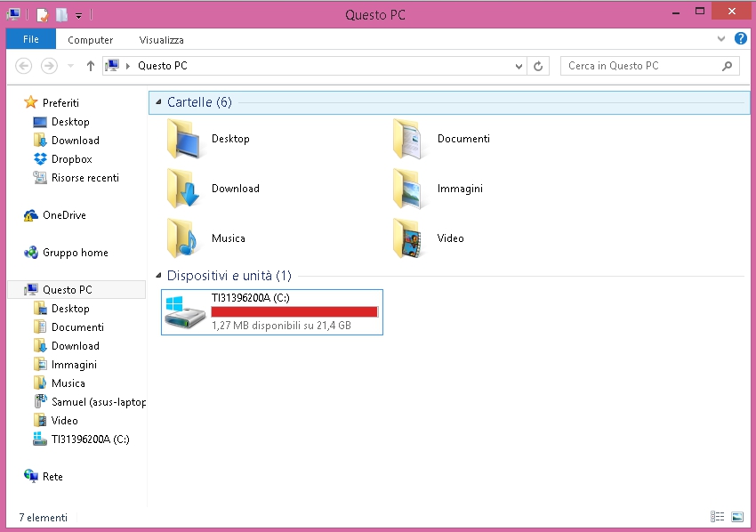Open the Musica folder icon in main pane
The image size is (756, 532).
(184, 238)
